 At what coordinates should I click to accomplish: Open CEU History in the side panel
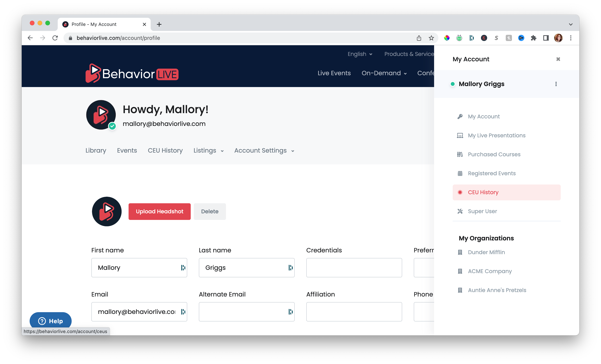[x=507, y=192]
